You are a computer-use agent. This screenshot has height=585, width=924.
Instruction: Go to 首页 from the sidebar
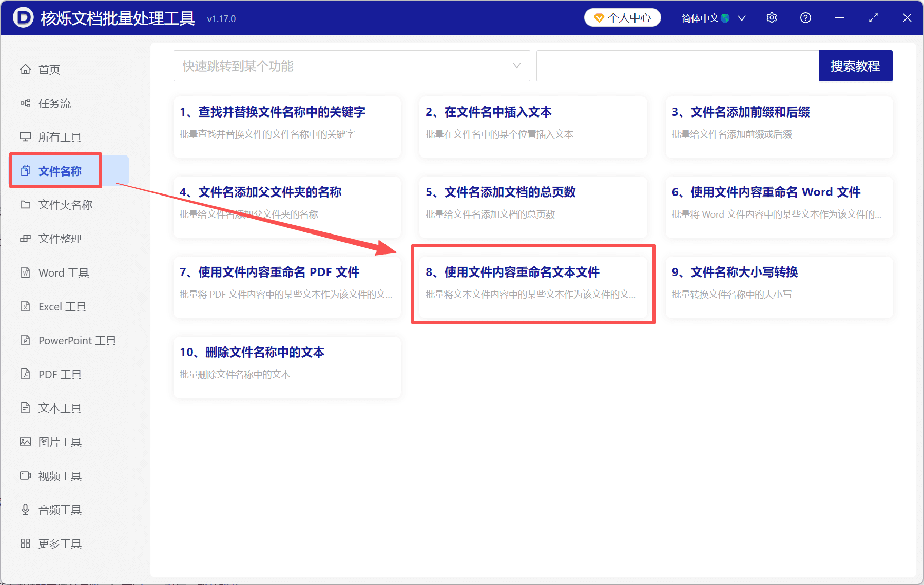click(49, 69)
